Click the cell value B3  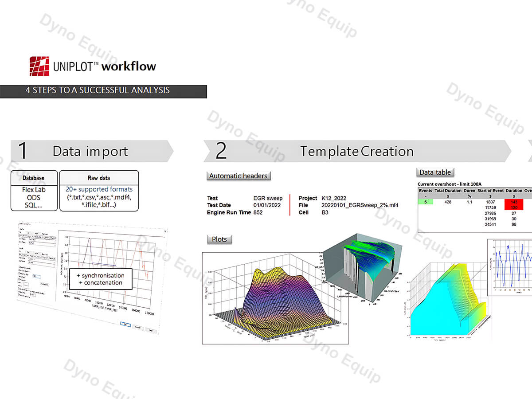pos(325,212)
